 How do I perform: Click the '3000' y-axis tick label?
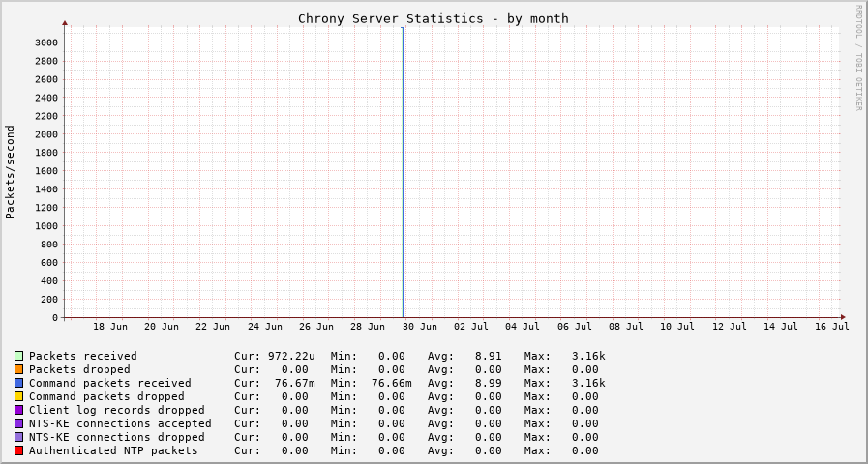tap(45, 43)
